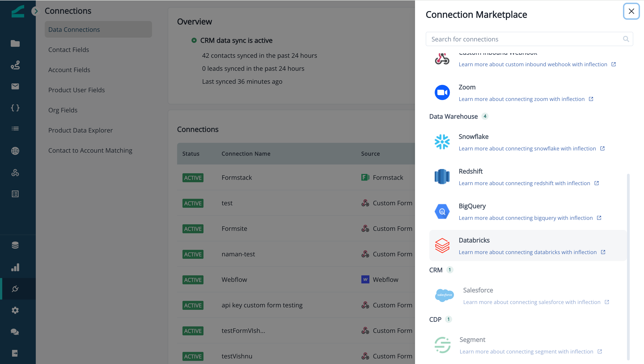
Task: Click the naman-test connection name
Action: pos(238,254)
